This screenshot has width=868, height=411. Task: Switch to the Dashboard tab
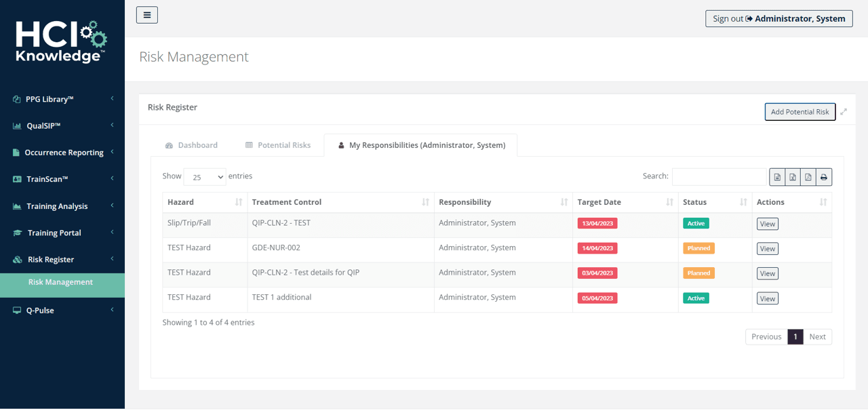(x=191, y=145)
